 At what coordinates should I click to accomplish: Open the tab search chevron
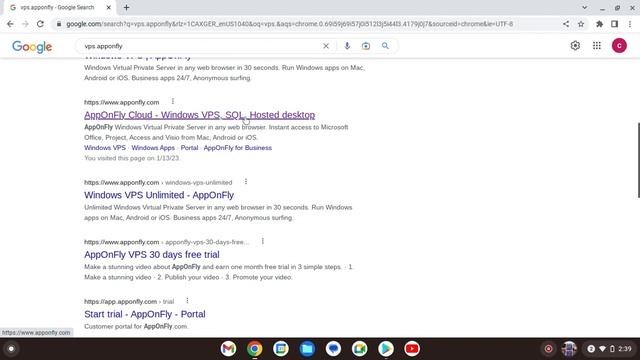(x=584, y=7)
